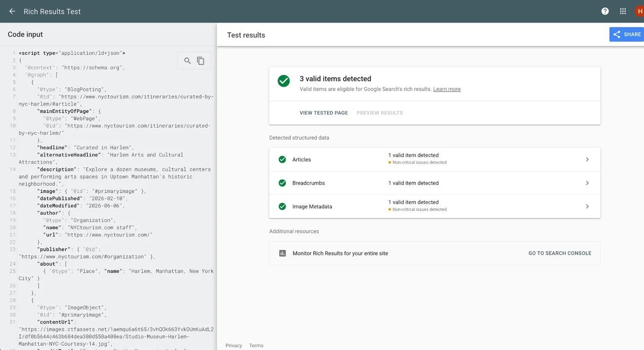Viewport: 644px width, 350px height.
Task: Click the Image Metadata label
Action: pyautogui.click(x=312, y=206)
